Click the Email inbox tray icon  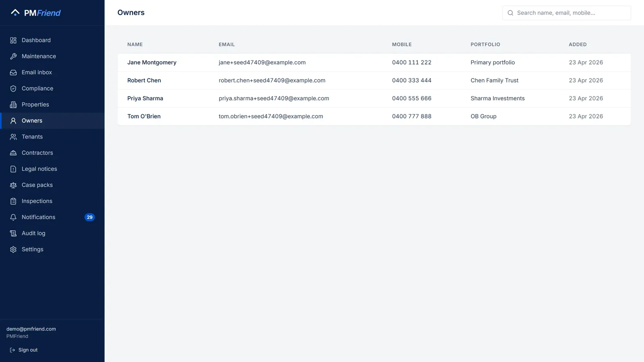13,72
